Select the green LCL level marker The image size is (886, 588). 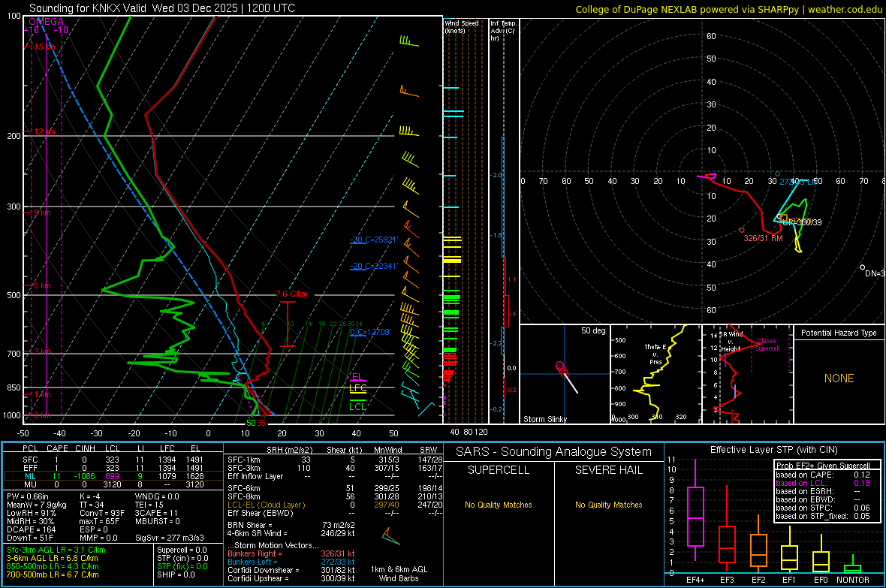tap(357, 406)
